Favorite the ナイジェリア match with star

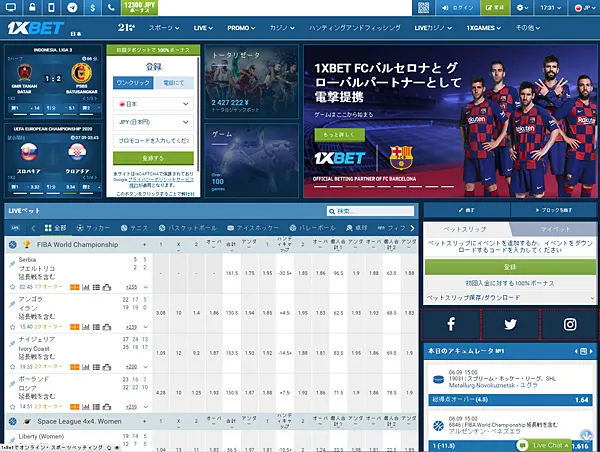pos(12,367)
